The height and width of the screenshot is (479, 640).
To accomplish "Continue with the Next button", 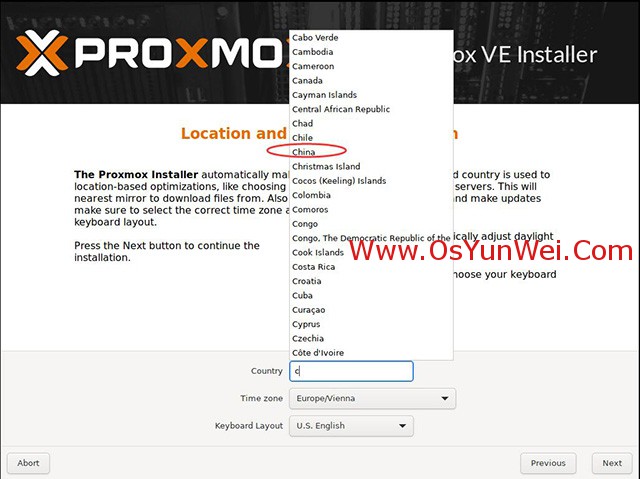I will (612, 463).
